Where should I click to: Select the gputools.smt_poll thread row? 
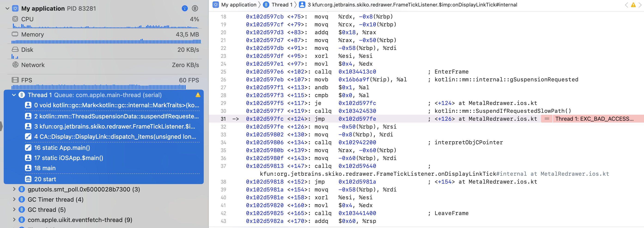click(x=104, y=189)
